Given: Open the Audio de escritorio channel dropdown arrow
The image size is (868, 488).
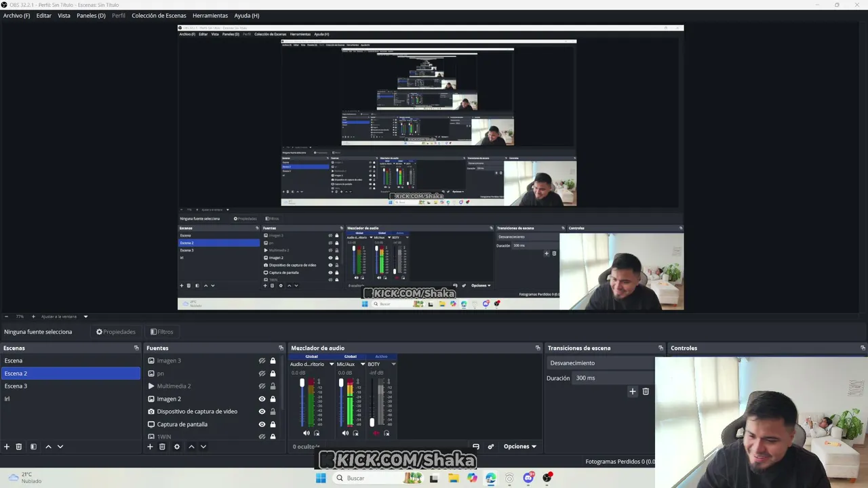Looking at the screenshot, I should [x=332, y=364].
